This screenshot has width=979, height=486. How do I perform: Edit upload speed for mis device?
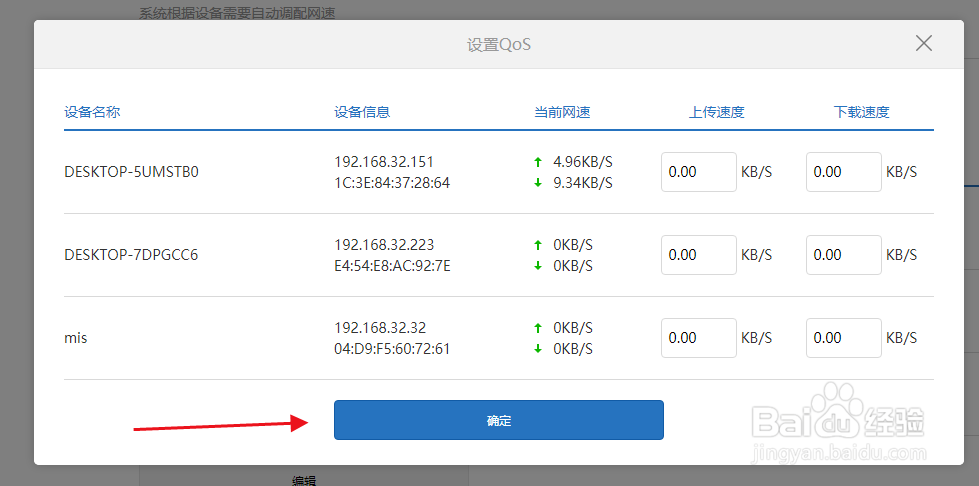pyautogui.click(x=699, y=338)
